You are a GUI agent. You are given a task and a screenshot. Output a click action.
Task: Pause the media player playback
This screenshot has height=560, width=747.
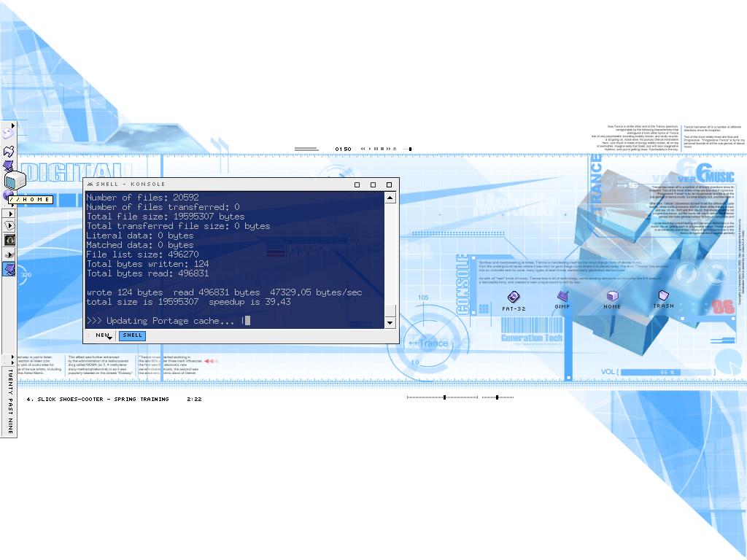tap(376, 149)
